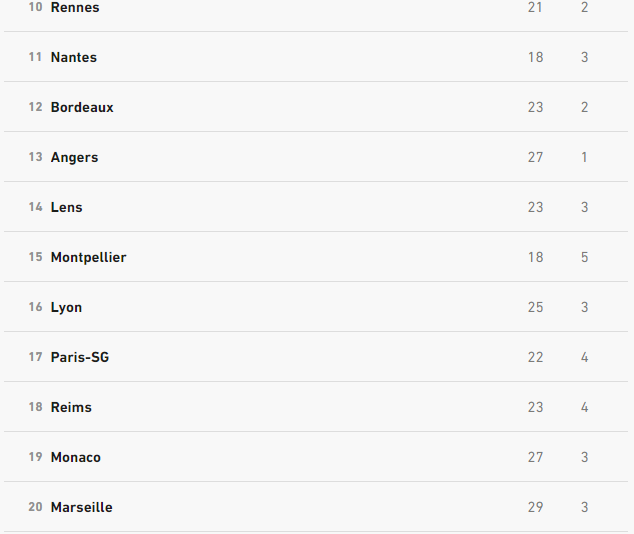Select the 18 value in Nantes' row
Viewport: 634px width, 534px height.
click(535, 58)
